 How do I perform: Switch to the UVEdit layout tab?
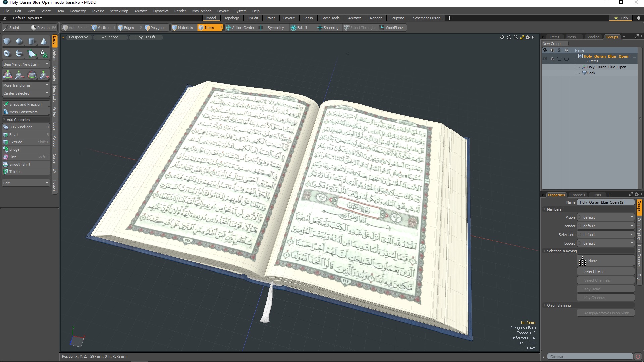[253, 18]
